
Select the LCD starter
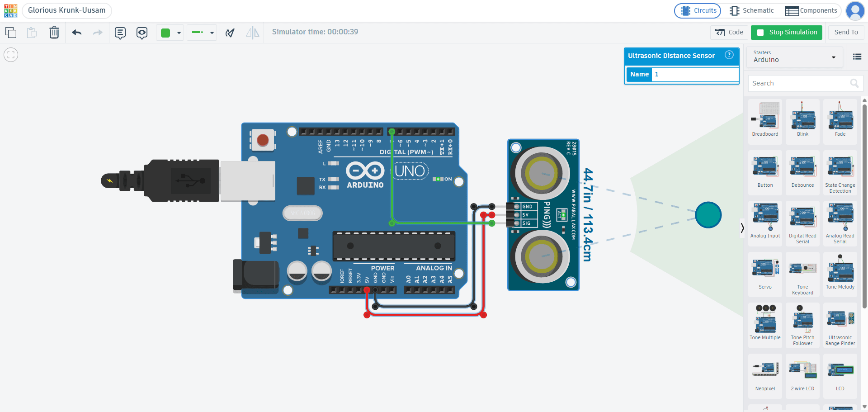coord(840,375)
